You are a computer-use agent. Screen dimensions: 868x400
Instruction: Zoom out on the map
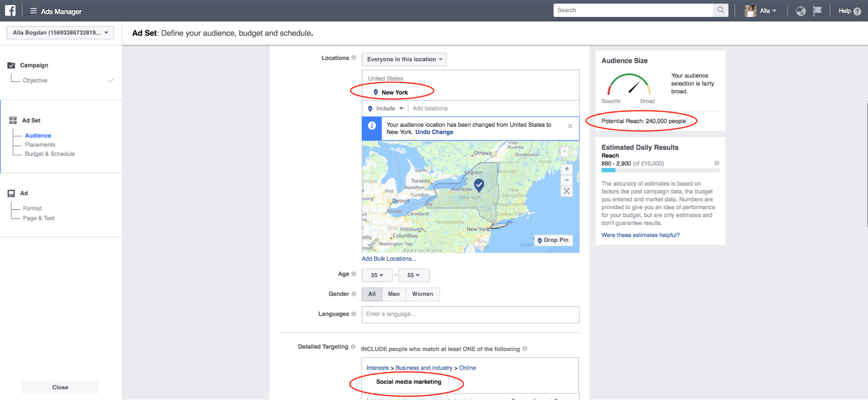(567, 180)
